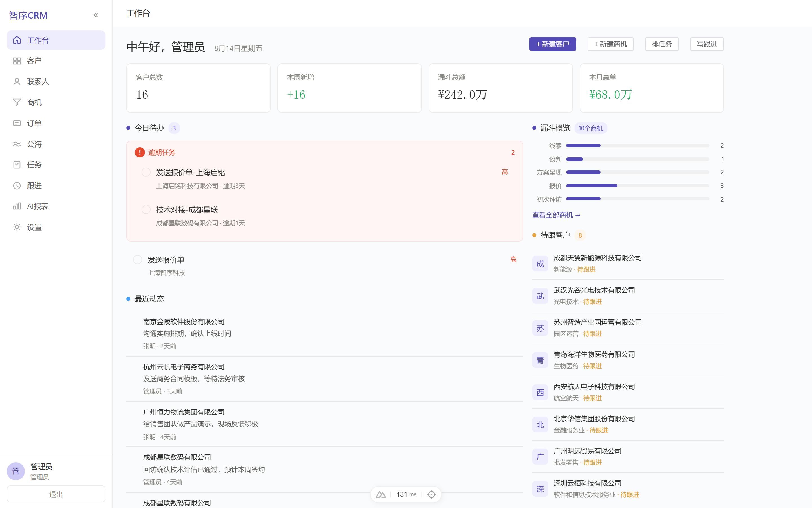Go to 联系人 in the sidebar
The height and width of the screenshot is (508, 812).
tap(56, 82)
